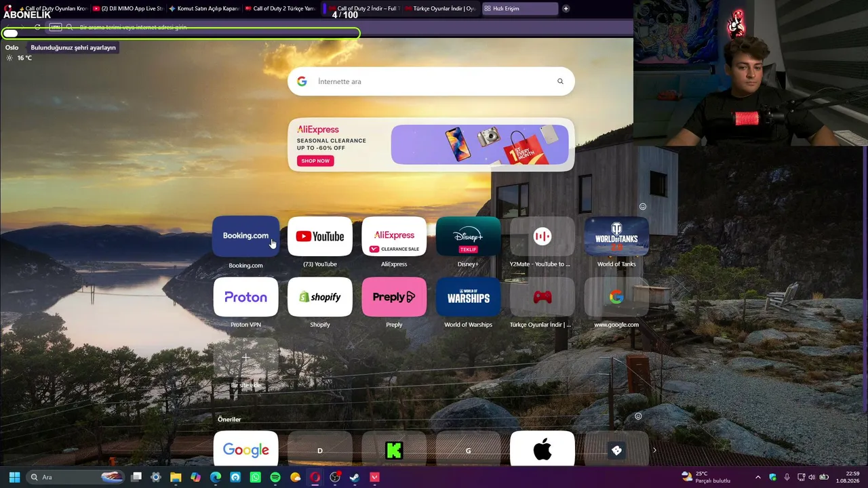
Task: Open the D suggestion tile
Action: 320,449
